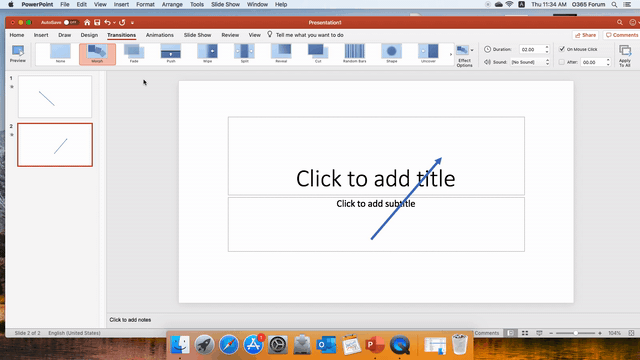Apply the Wipe transition
Viewport: 640px width, 360px height.
[207, 53]
